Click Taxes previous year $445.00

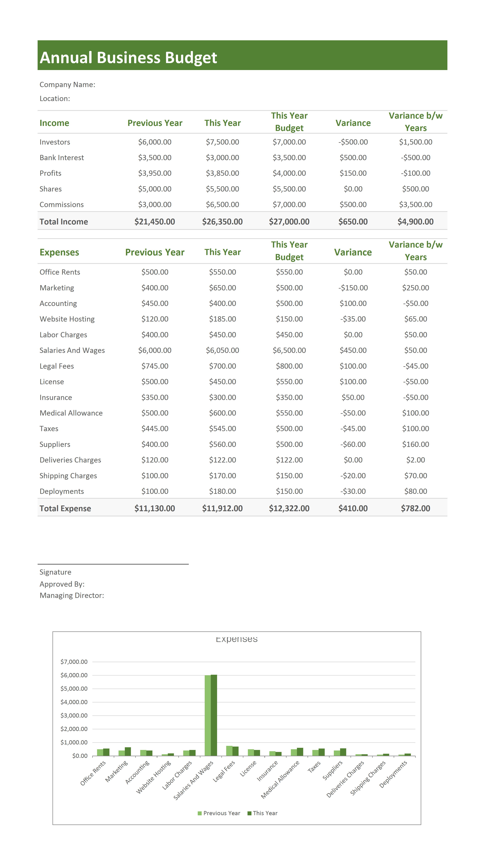pyautogui.click(x=155, y=429)
